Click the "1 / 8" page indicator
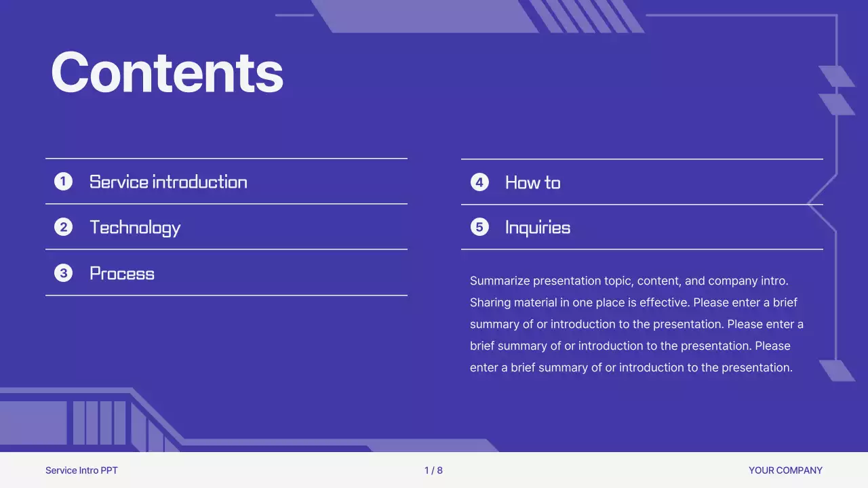This screenshot has width=868, height=488. click(433, 470)
